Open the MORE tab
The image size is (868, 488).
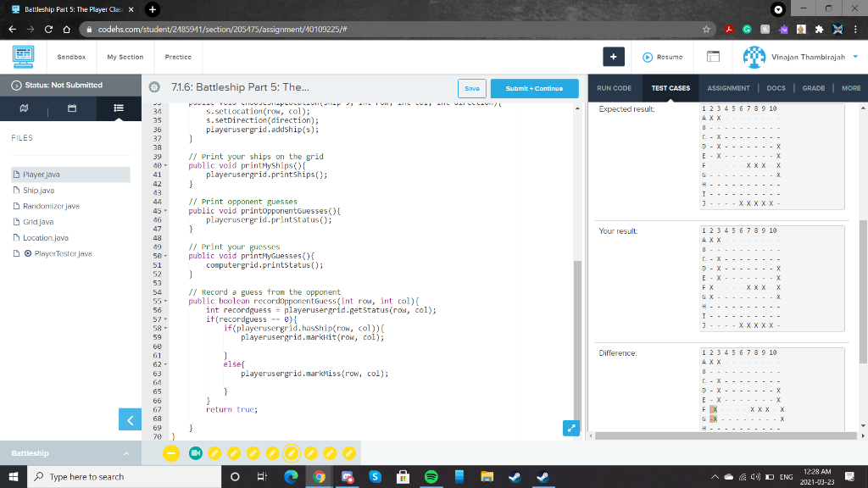(x=851, y=88)
